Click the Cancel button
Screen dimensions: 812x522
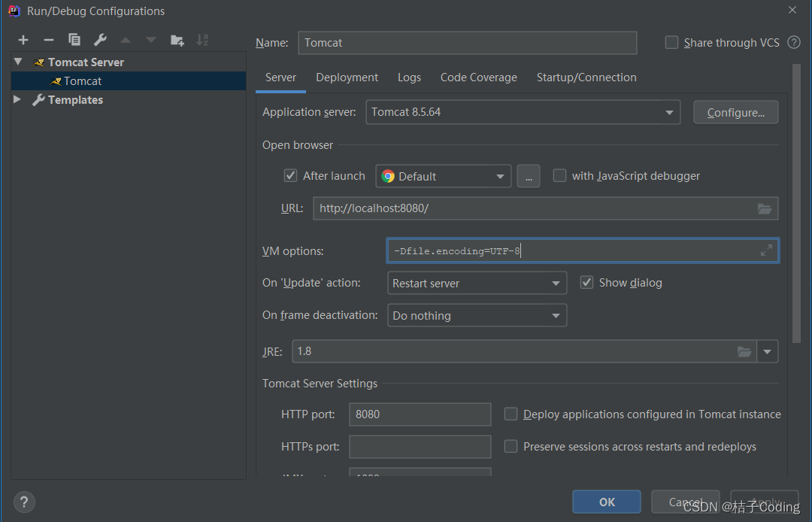(x=685, y=502)
